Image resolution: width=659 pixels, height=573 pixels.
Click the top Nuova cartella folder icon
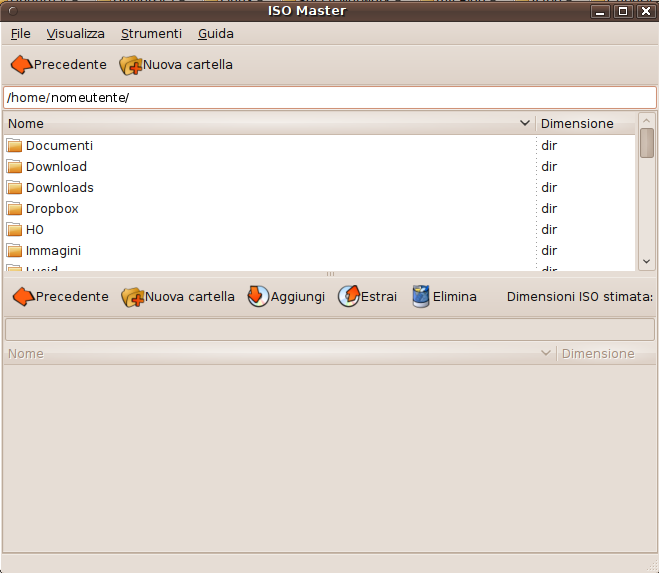[131, 65]
